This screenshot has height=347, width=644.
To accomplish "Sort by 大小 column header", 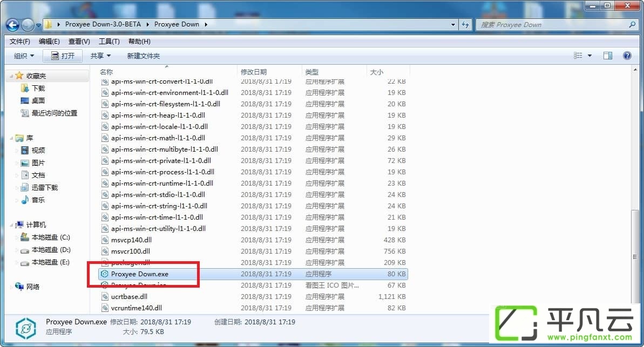I will (x=377, y=72).
